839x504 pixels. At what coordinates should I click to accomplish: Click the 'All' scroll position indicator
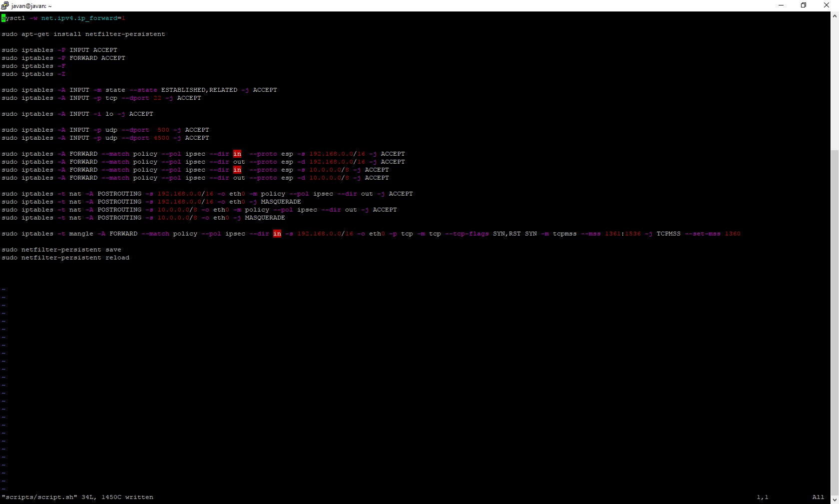(819, 497)
